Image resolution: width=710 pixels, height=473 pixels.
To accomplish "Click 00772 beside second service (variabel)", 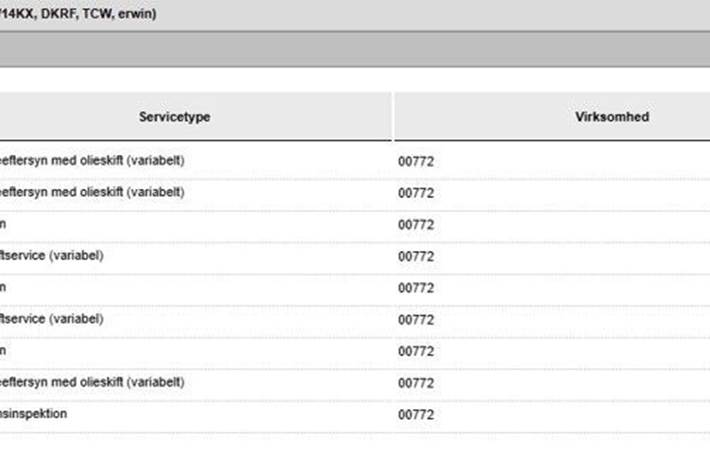I will [x=416, y=320].
